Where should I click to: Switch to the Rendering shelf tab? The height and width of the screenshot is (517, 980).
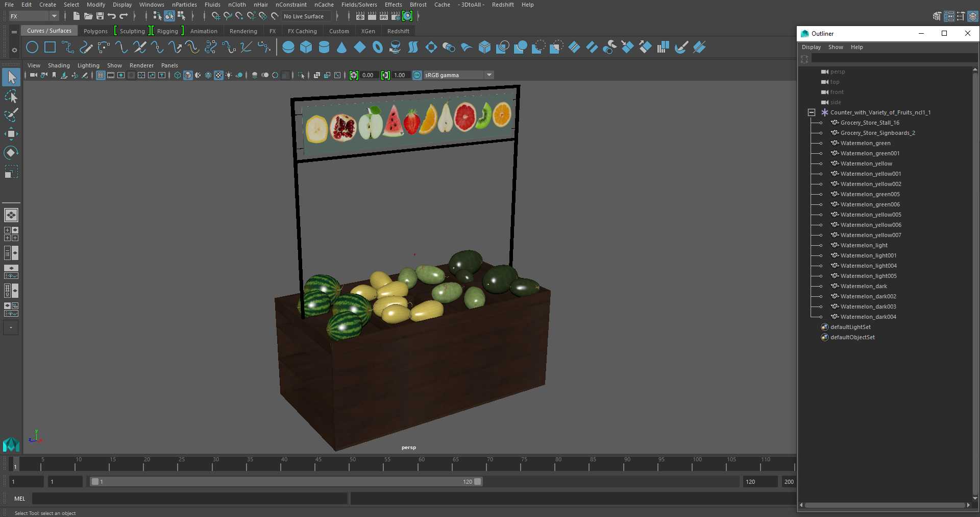click(243, 31)
